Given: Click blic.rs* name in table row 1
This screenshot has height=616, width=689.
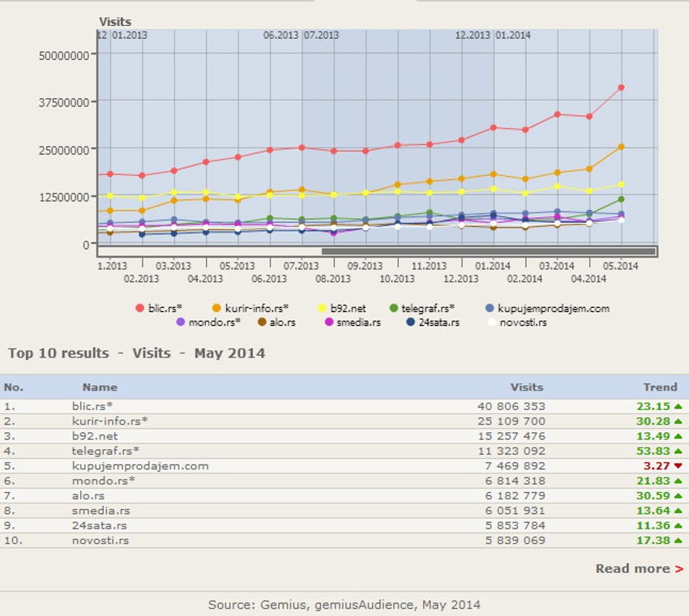Looking at the screenshot, I should pyautogui.click(x=92, y=406).
